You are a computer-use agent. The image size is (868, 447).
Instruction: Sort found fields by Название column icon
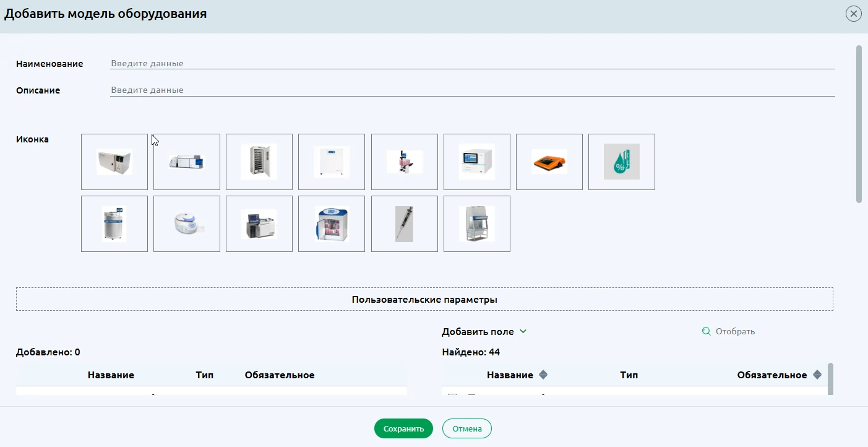(x=543, y=375)
